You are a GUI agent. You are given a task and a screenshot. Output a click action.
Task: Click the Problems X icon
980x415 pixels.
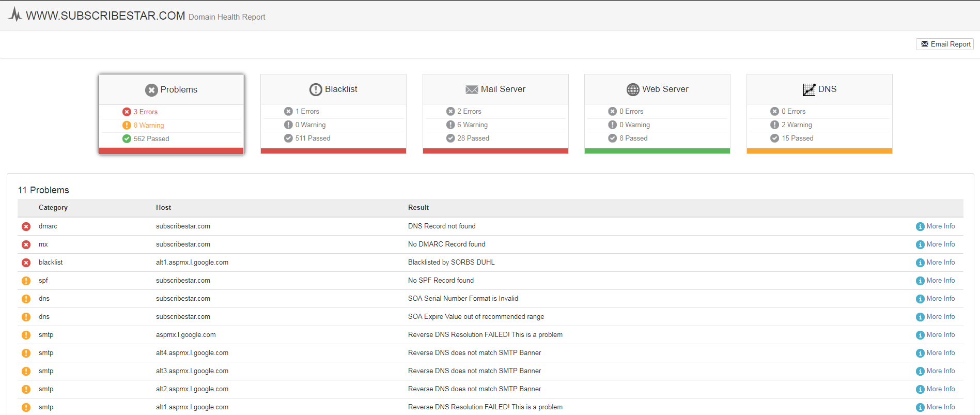point(151,90)
